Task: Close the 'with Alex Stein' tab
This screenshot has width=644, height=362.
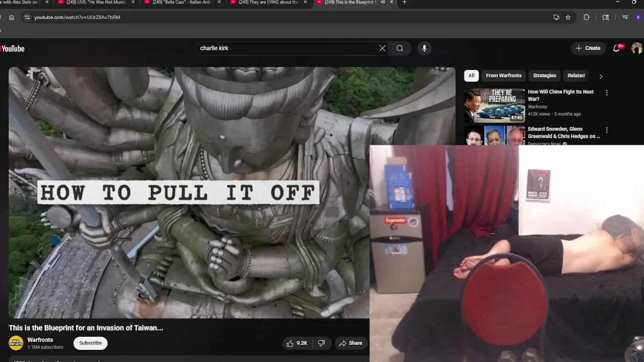Action: pyautogui.click(x=47, y=2)
